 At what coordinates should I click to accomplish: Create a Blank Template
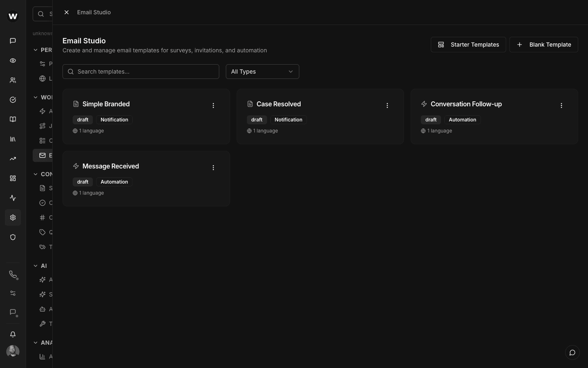coord(543,45)
